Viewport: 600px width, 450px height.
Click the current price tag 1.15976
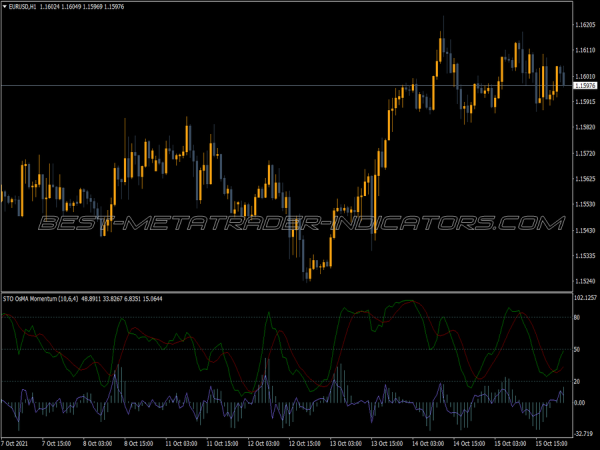pyautogui.click(x=585, y=86)
